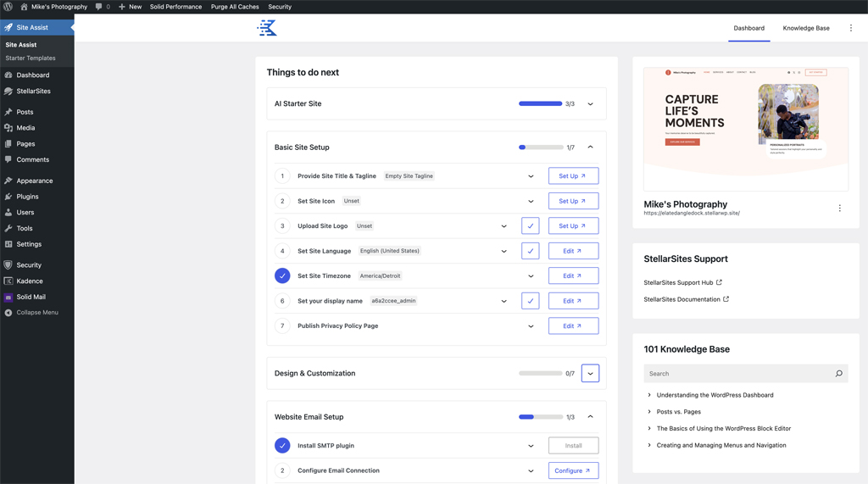Click Purge All Caches in admin bar
The height and width of the screenshot is (484, 868).
point(235,7)
